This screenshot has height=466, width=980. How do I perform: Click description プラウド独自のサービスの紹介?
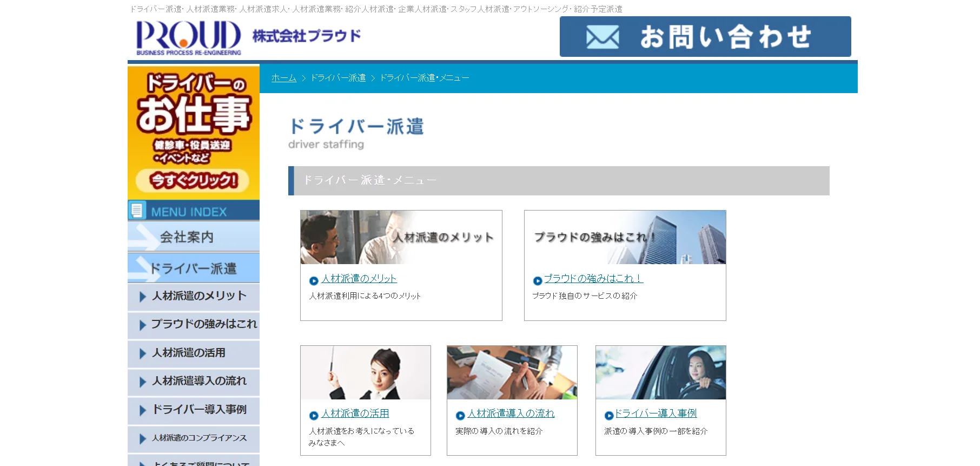[585, 296]
